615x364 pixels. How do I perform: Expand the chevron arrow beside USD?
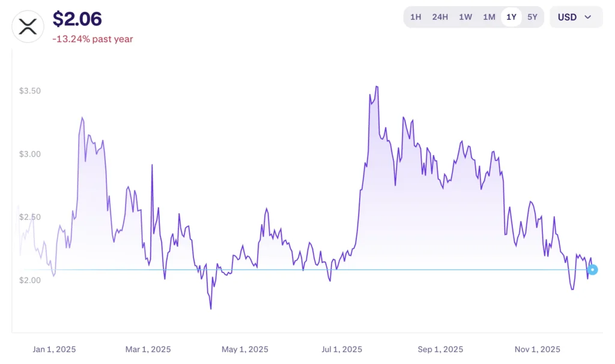coord(588,17)
